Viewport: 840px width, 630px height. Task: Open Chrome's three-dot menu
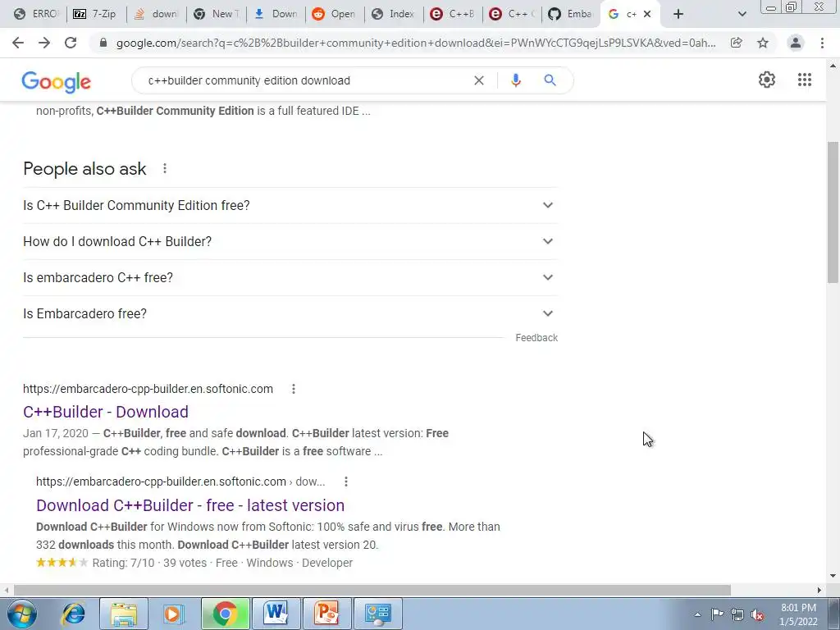point(822,43)
